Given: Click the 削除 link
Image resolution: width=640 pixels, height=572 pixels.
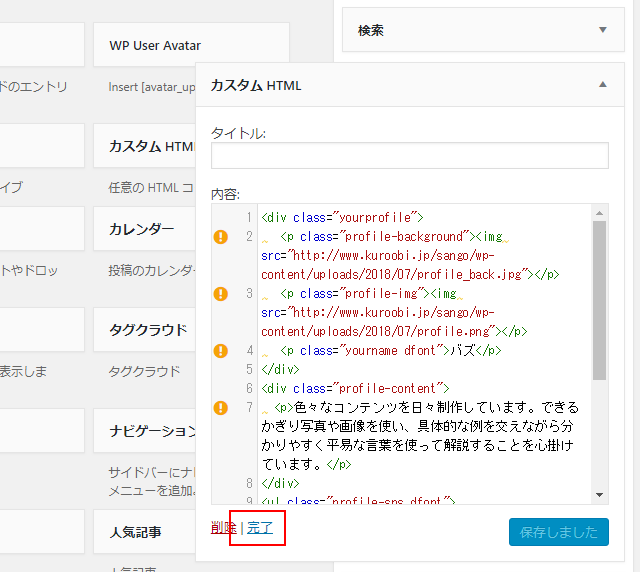Looking at the screenshot, I should [x=223, y=527].
